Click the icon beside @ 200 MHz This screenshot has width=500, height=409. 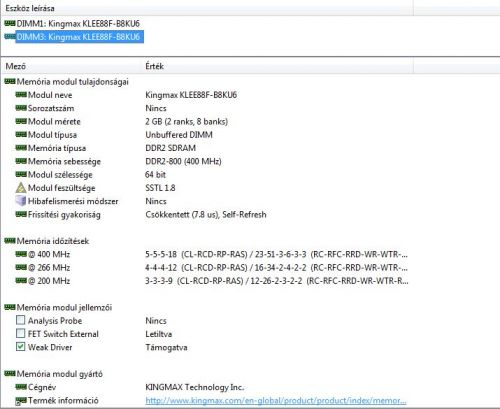pyautogui.click(x=21, y=281)
